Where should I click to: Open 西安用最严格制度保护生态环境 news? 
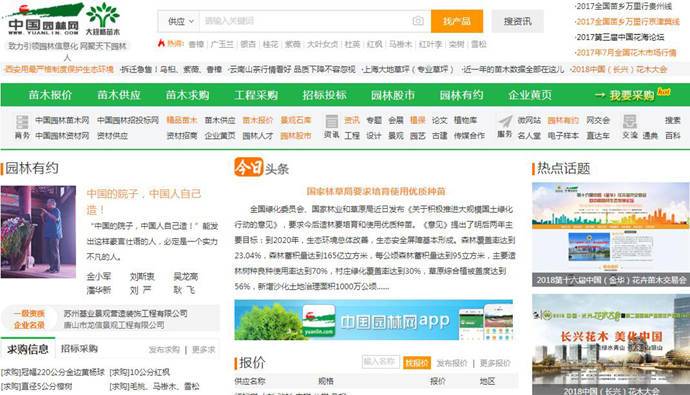pos(59,69)
